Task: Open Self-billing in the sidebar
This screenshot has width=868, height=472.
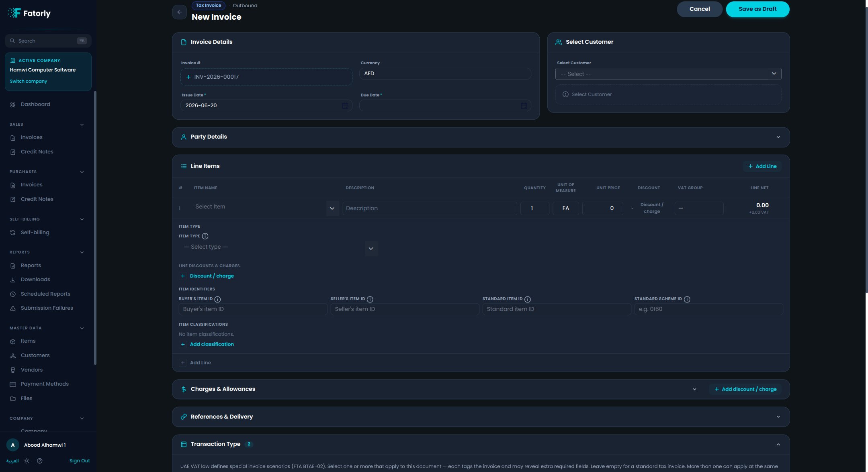Action: pos(35,233)
